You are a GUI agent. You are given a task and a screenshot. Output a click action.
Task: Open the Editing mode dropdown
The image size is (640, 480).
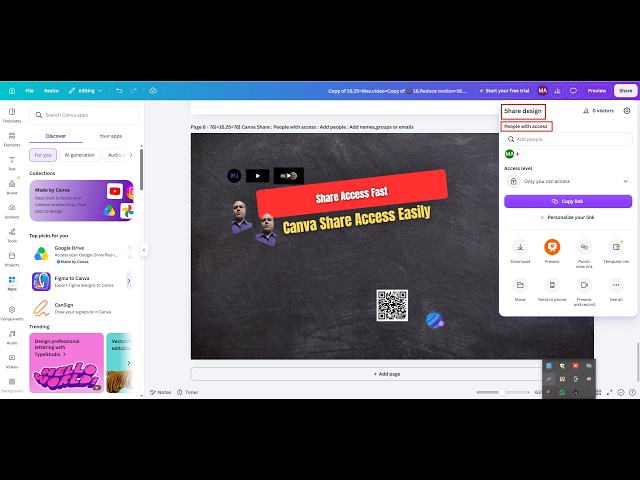[x=85, y=91]
